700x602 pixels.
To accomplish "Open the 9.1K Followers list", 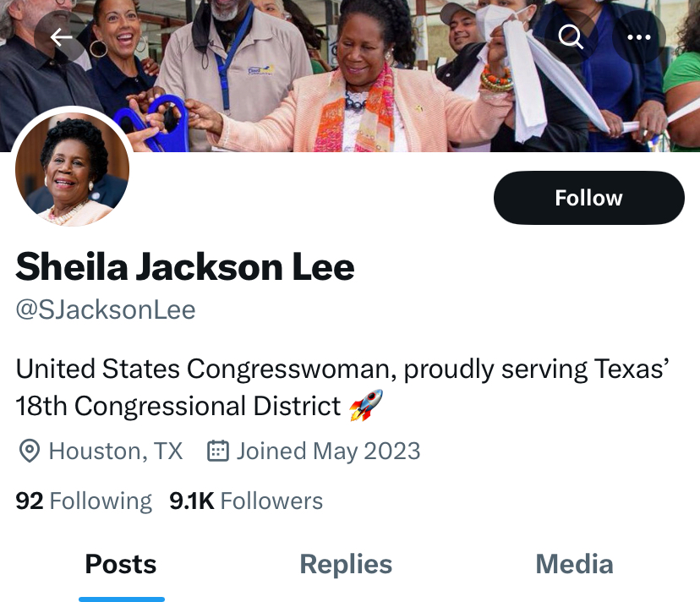I will tap(246, 501).
